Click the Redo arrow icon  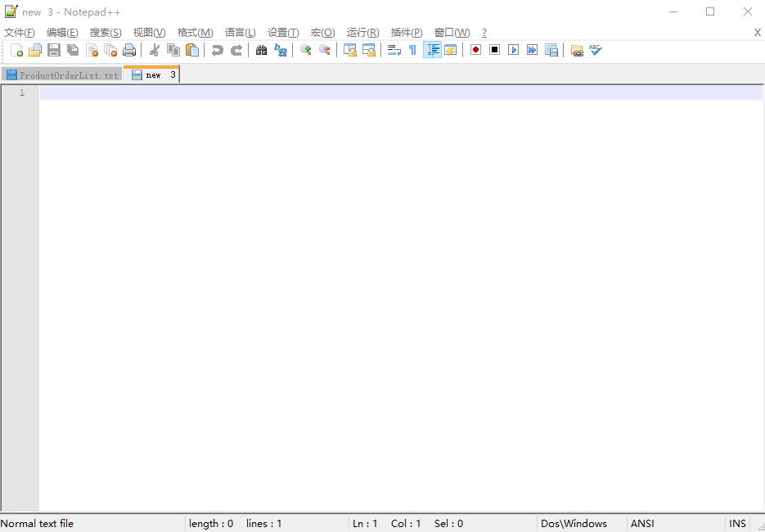click(x=236, y=50)
